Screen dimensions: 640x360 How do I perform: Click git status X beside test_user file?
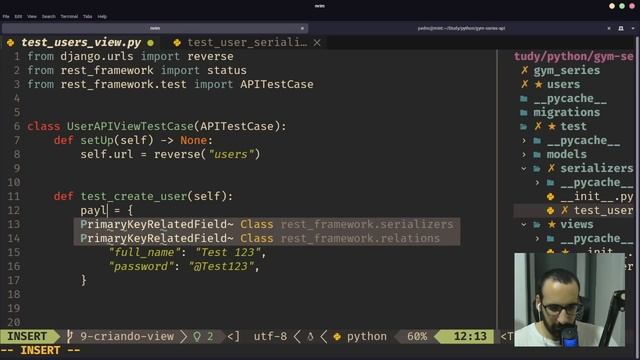point(565,210)
